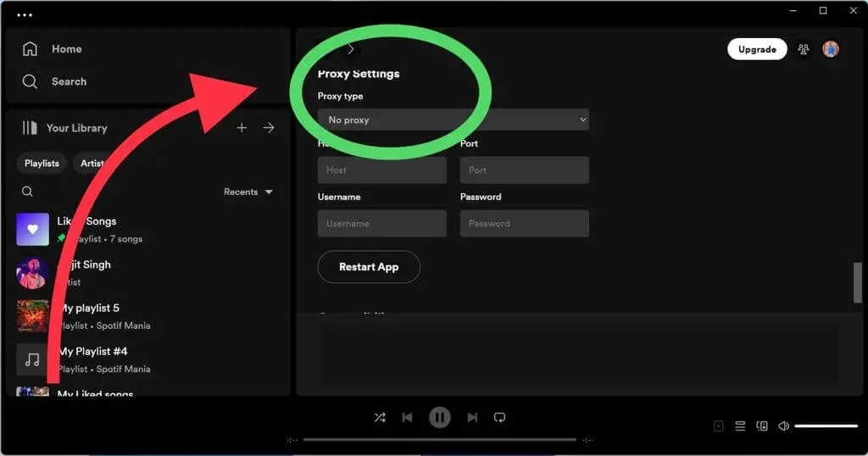The width and height of the screenshot is (868, 456).
Task: Skip to previous track
Action: [x=408, y=417]
